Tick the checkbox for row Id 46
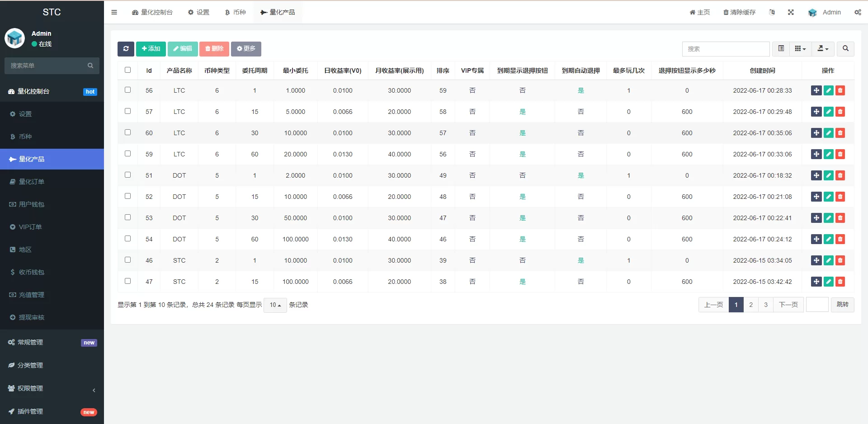Viewport: 868px width, 424px height. (127, 260)
